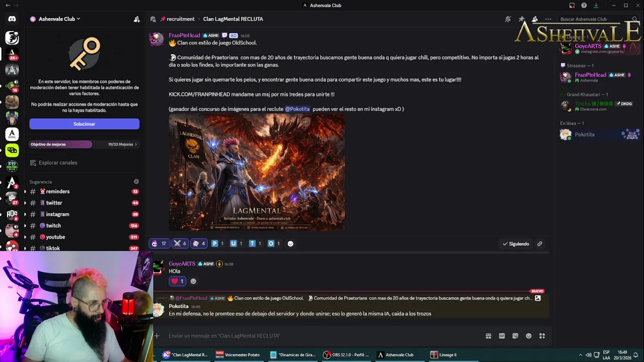
Task: Select Pokotita under En línea members
Action: (x=599, y=134)
